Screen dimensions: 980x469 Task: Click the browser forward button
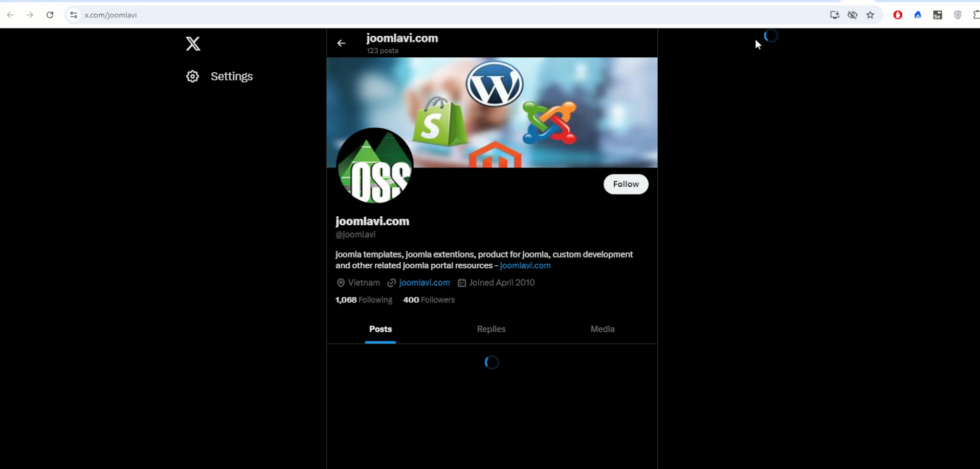(x=30, y=15)
